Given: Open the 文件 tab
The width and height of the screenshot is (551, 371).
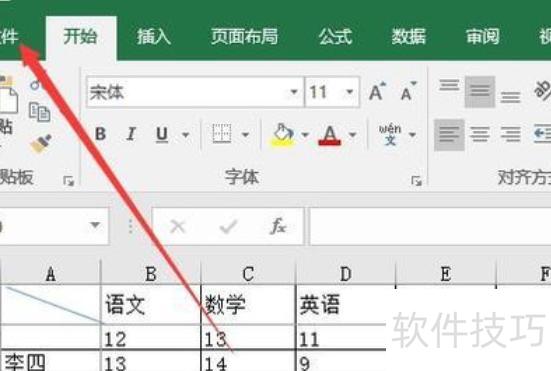Looking at the screenshot, I should (x=9, y=37).
